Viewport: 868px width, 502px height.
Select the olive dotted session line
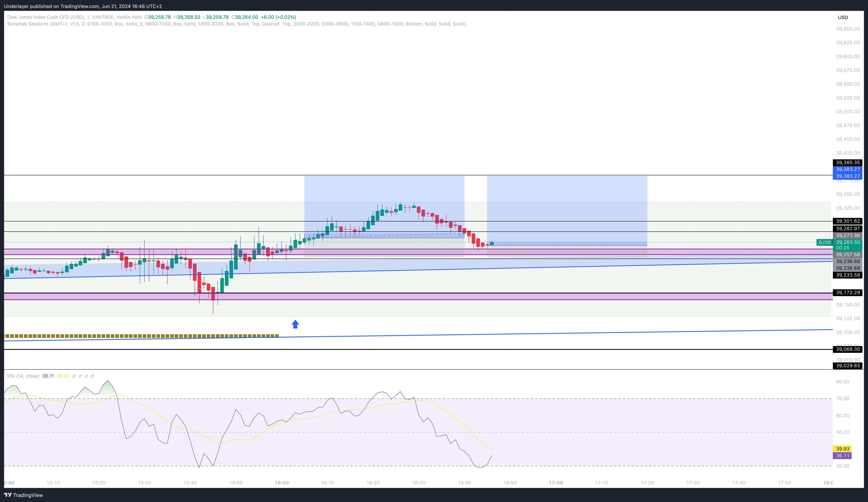tap(141, 336)
